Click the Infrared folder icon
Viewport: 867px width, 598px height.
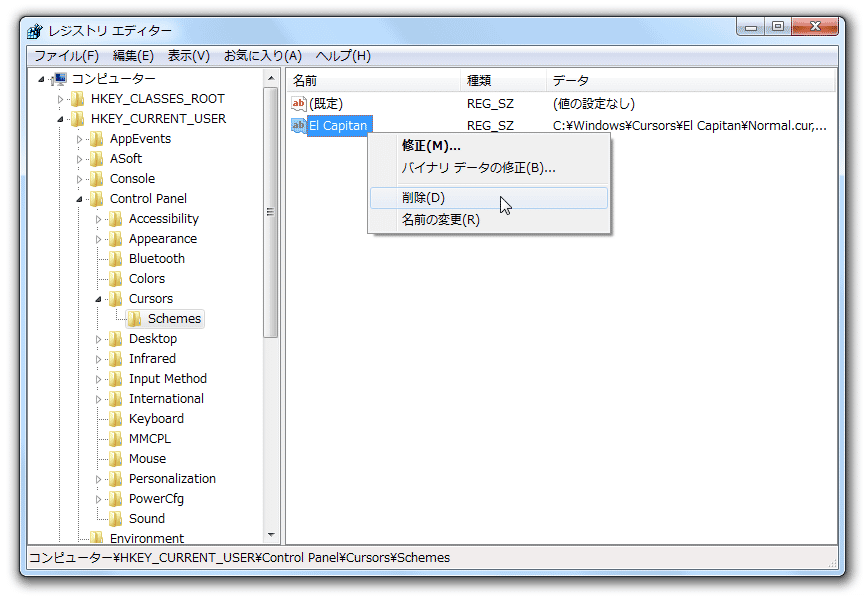coord(116,359)
